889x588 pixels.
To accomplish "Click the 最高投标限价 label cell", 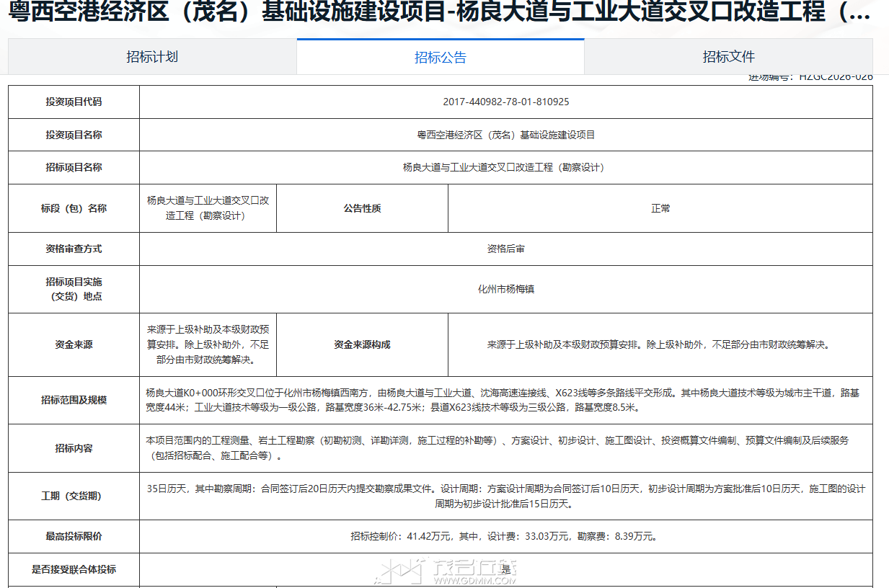I will 74,536.
